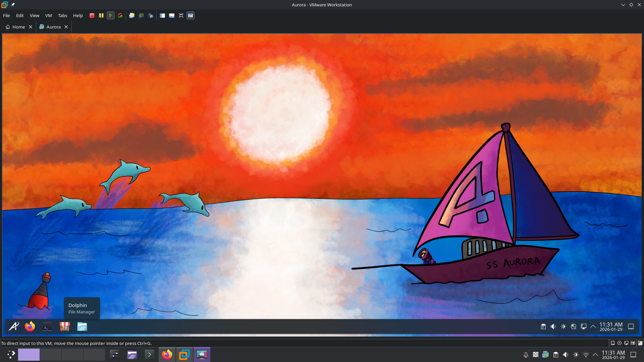Open the VM menu
644x362 pixels.
click(x=48, y=15)
